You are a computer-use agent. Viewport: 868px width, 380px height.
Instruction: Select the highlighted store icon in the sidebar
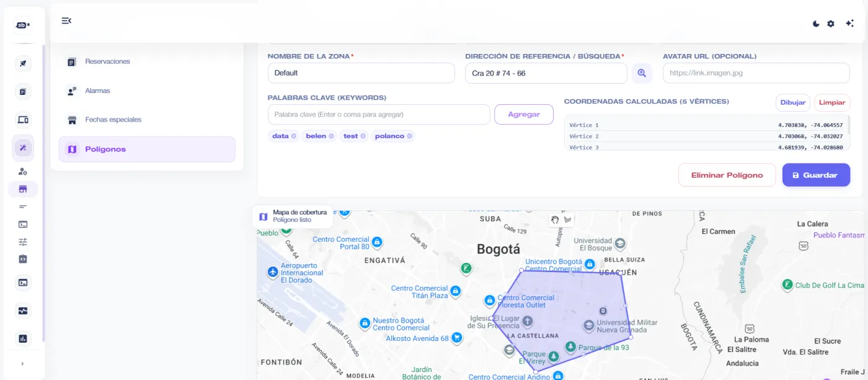click(x=23, y=189)
